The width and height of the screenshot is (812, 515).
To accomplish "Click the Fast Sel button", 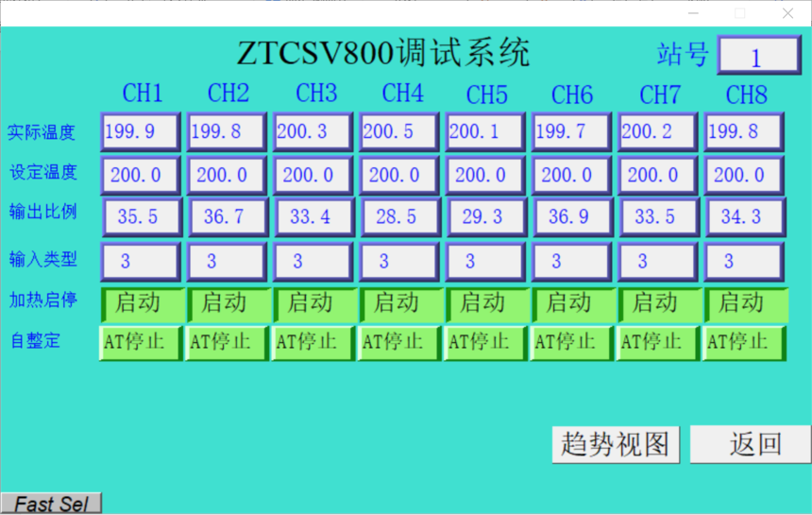I will (x=51, y=504).
